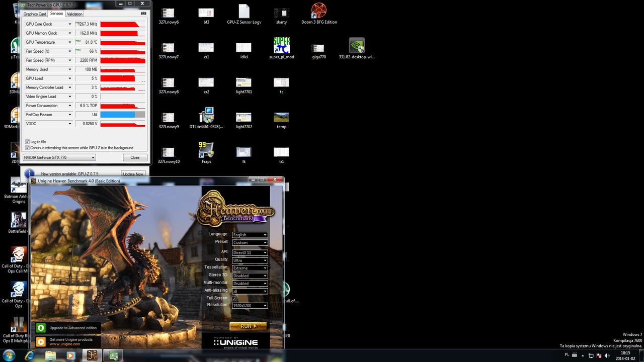Open the Quality dropdown showing Ultra
Image resolution: width=644 pixels, height=362 pixels.
pos(250,260)
